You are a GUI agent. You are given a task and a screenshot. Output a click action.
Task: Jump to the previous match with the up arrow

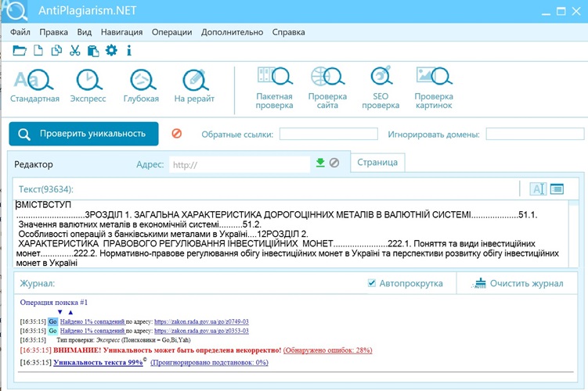pos(70,312)
